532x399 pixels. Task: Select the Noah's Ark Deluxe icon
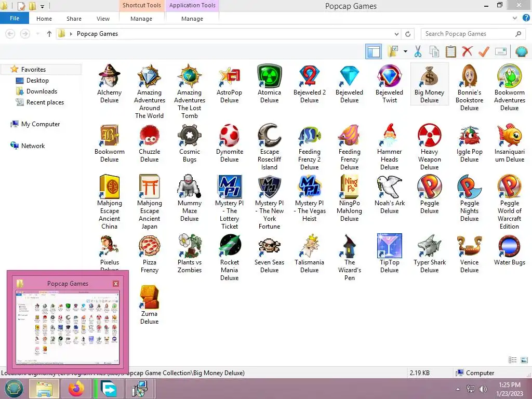tap(390, 187)
